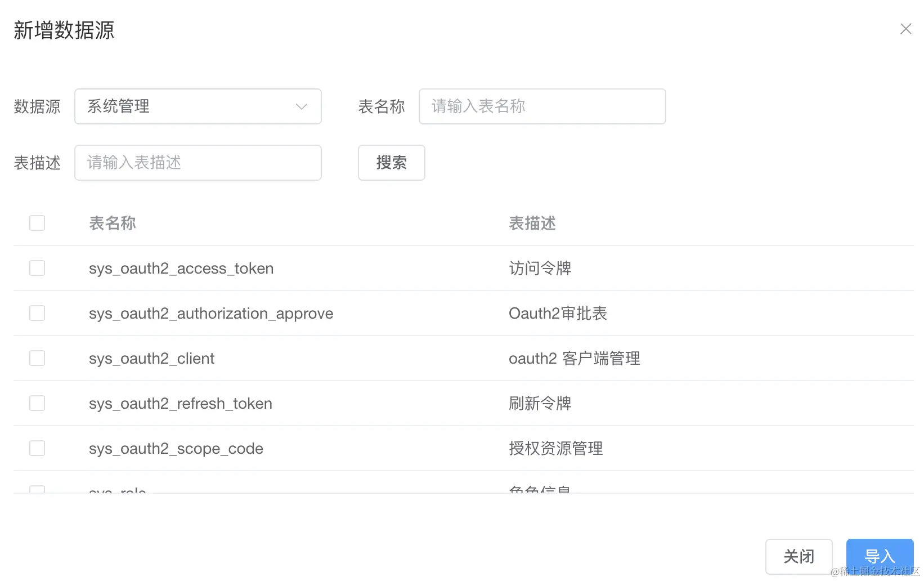
Task: Click the 表名称 column header
Action: pyautogui.click(x=113, y=224)
